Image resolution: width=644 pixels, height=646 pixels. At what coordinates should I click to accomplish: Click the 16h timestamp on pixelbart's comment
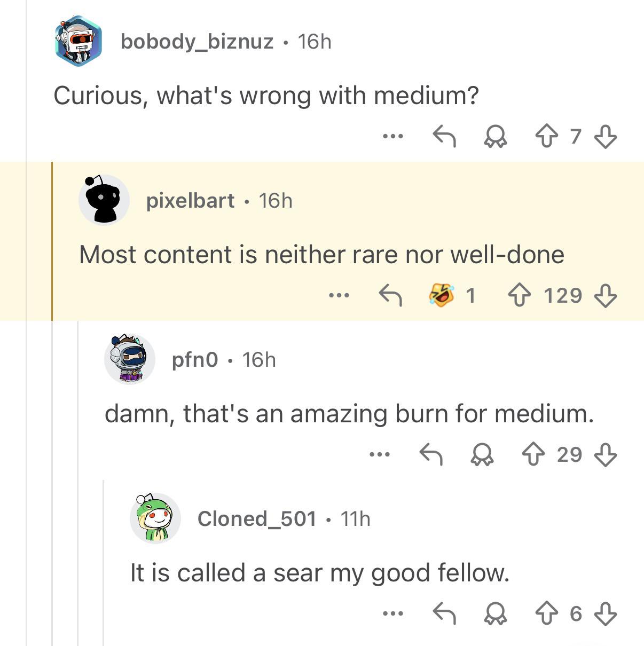tap(276, 200)
